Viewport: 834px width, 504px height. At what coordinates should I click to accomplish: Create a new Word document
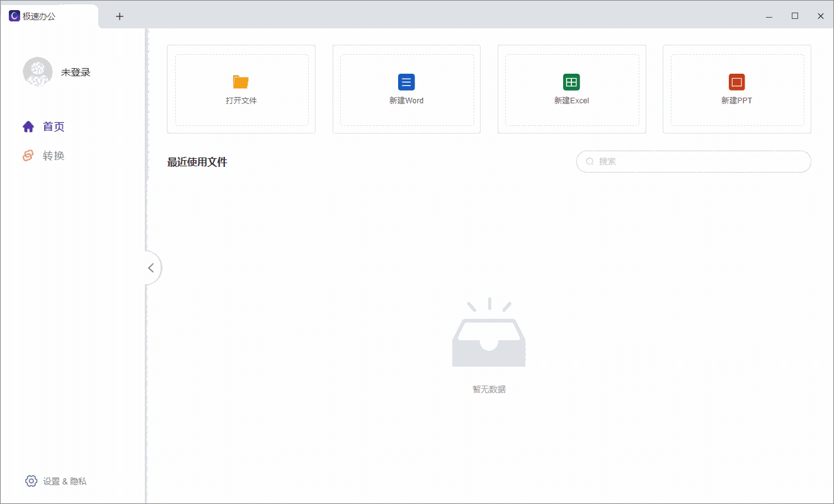[x=406, y=82]
